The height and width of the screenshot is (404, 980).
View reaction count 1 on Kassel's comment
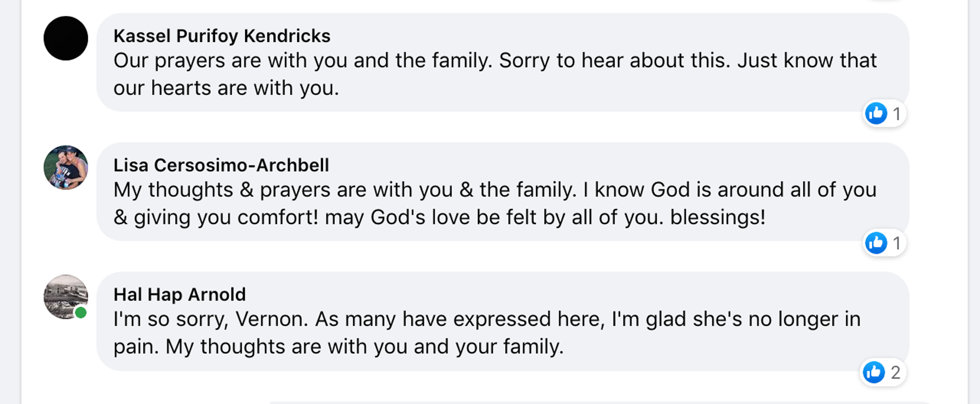[897, 114]
